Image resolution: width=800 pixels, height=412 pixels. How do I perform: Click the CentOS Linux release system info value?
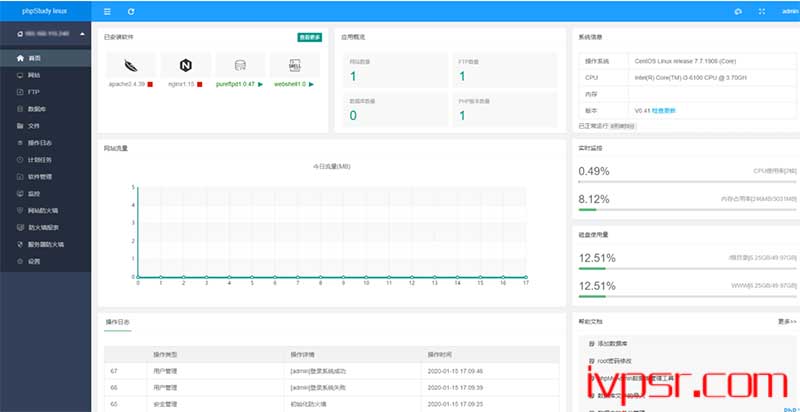coord(685,61)
